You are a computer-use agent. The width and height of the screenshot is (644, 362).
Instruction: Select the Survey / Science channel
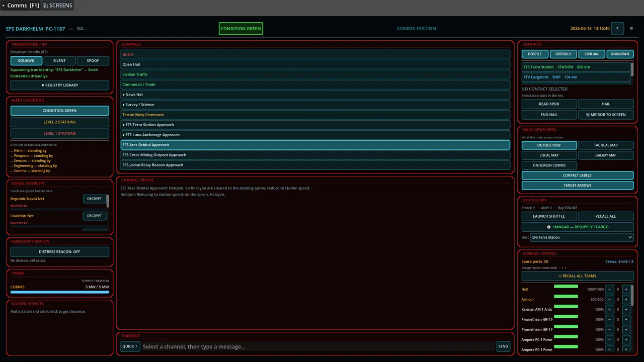(x=315, y=105)
